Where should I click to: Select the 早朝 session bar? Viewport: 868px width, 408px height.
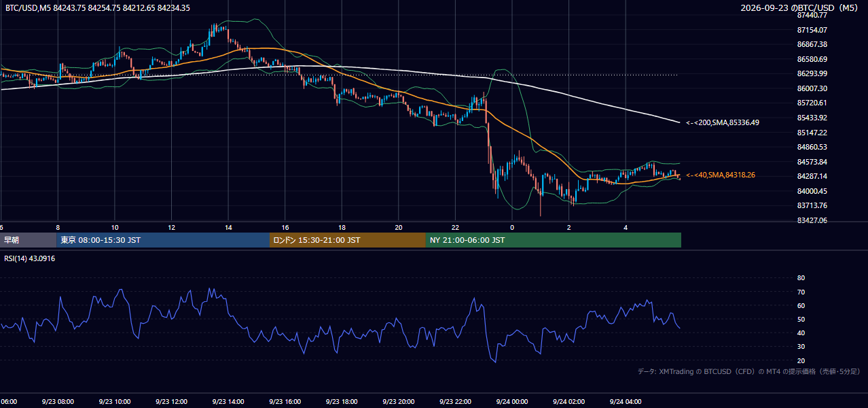(28, 240)
